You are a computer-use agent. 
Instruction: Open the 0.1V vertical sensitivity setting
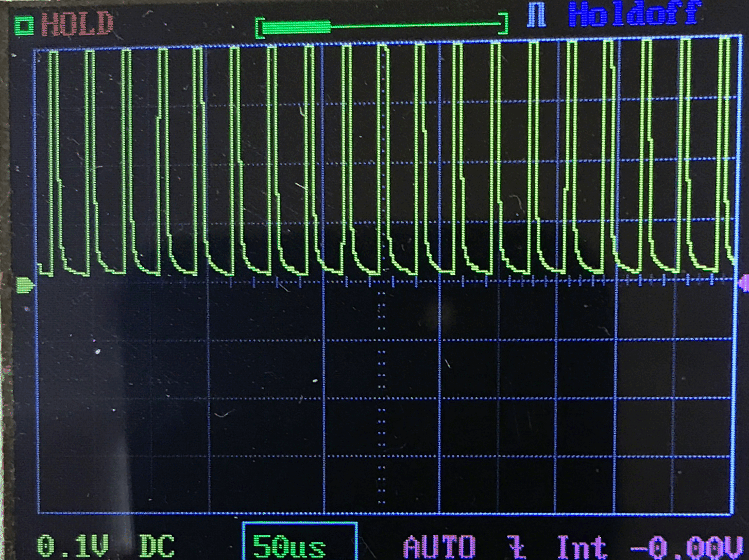pyautogui.click(x=73, y=546)
